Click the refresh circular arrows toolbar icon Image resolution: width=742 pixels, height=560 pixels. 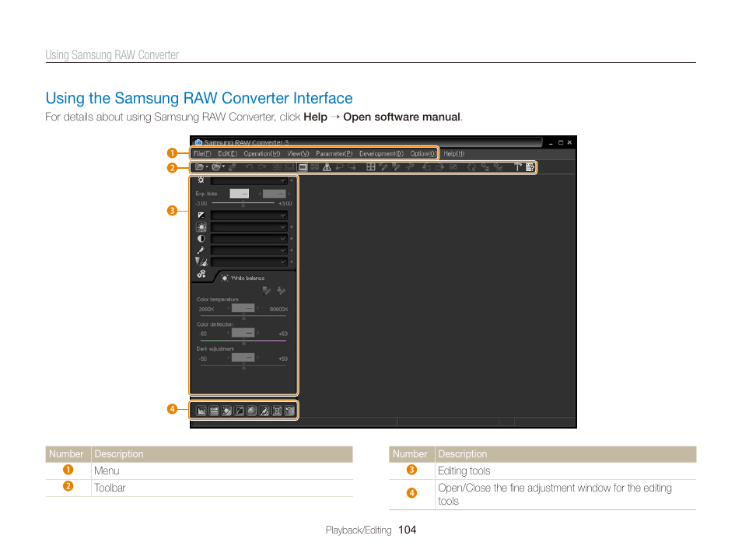click(471, 167)
